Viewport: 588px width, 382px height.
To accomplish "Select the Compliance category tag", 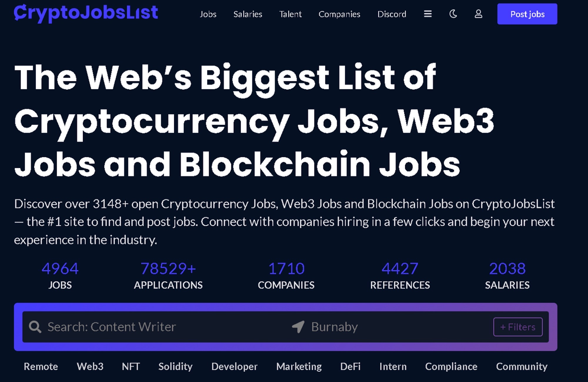I will point(451,366).
